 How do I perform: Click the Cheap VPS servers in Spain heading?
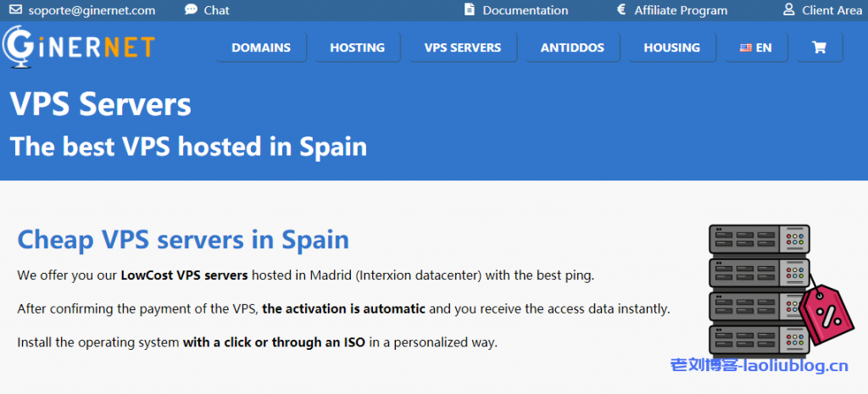coord(183,240)
